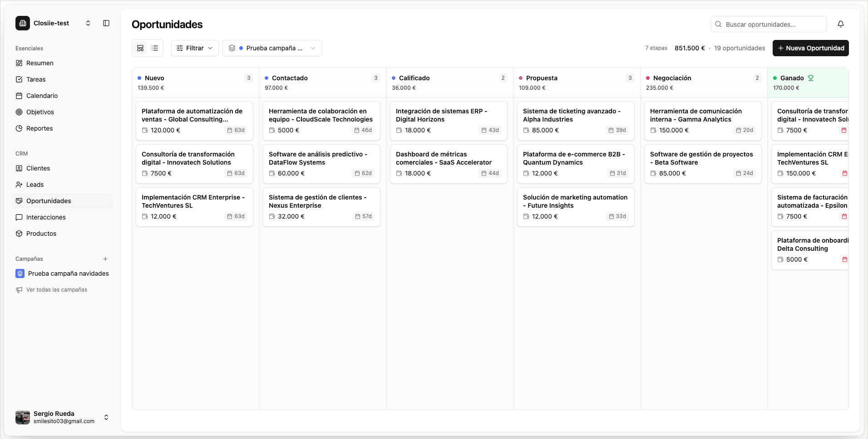The width and height of the screenshot is (868, 439).
Task: Switch to kanban board view
Action: tap(140, 48)
